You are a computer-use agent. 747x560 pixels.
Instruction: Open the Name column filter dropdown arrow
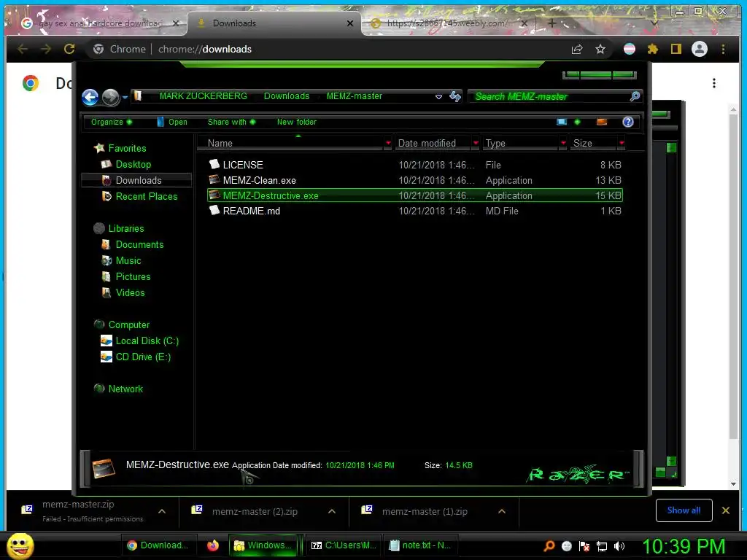click(388, 143)
